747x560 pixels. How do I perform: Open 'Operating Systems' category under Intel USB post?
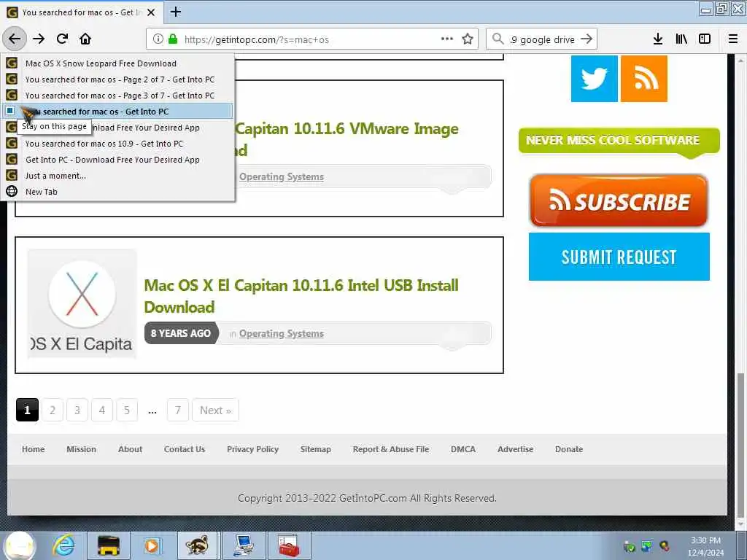(x=281, y=333)
